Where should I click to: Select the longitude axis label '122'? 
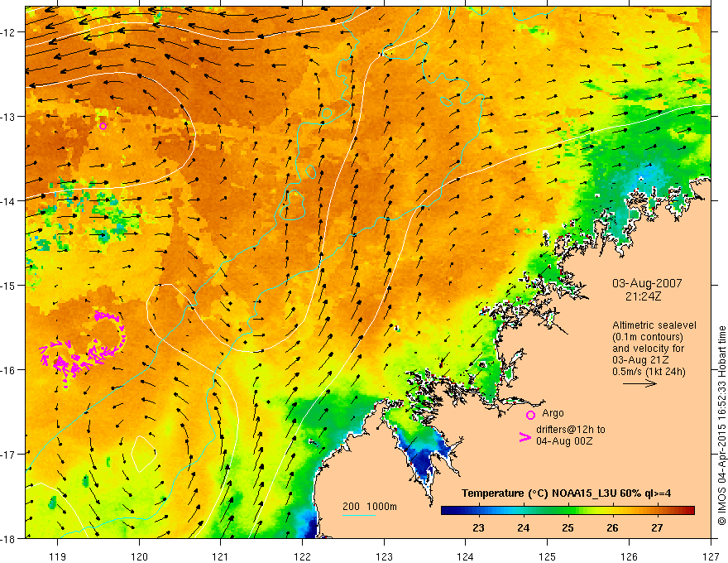click(302, 556)
